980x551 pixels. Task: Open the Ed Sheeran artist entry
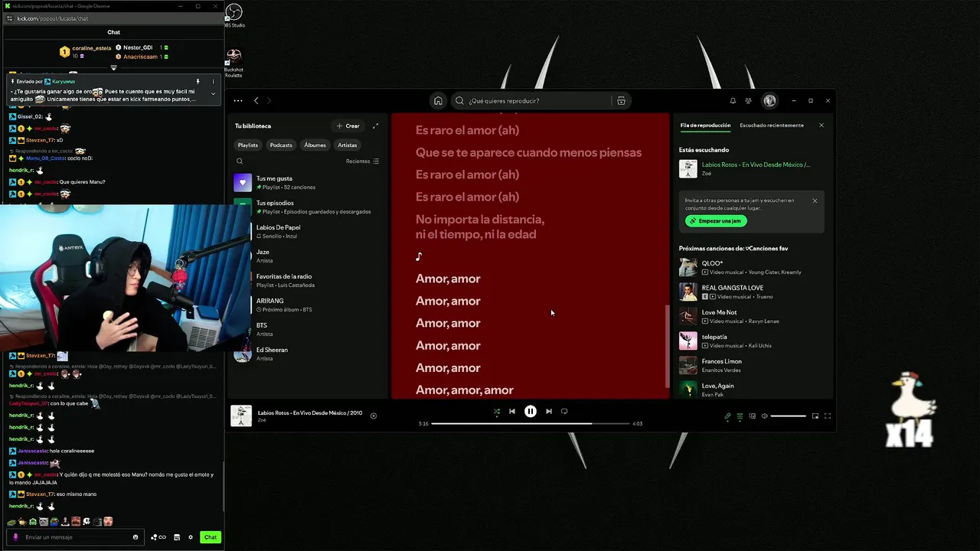click(x=306, y=354)
